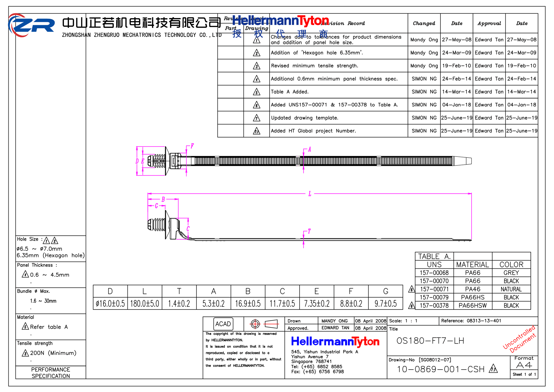Click the Sheet 1 of 1 label
Screen dimensions: 554x392
tap(524, 374)
